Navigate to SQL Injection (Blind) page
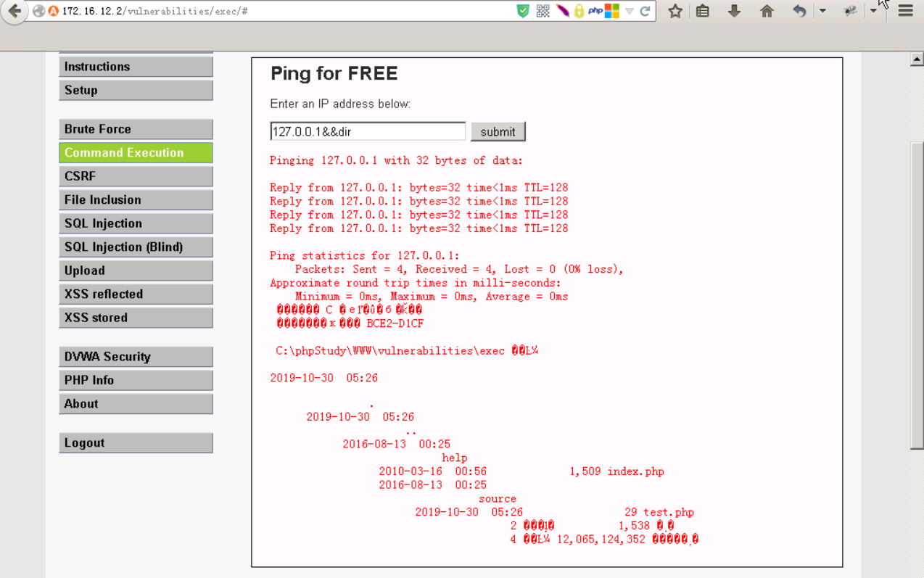 136,247
